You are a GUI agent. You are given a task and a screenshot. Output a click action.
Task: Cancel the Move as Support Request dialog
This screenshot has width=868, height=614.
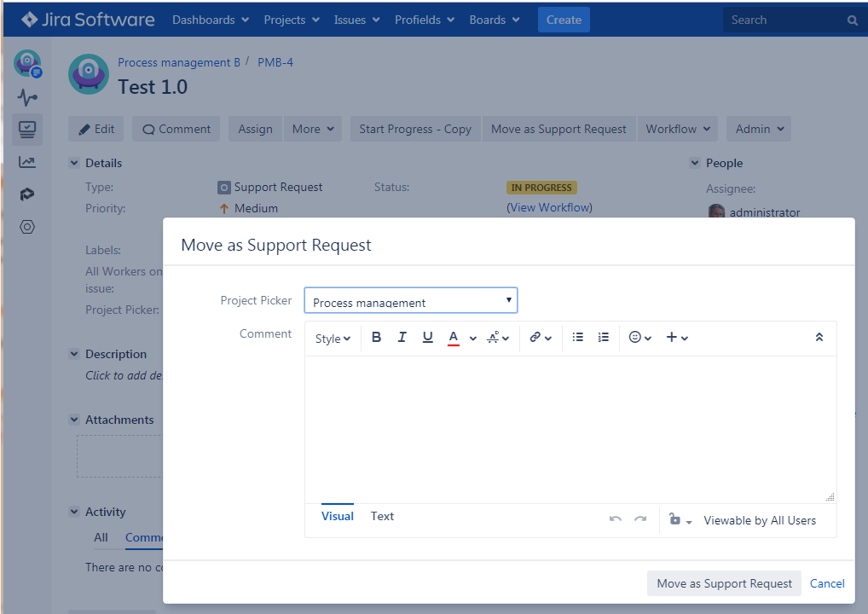827,583
